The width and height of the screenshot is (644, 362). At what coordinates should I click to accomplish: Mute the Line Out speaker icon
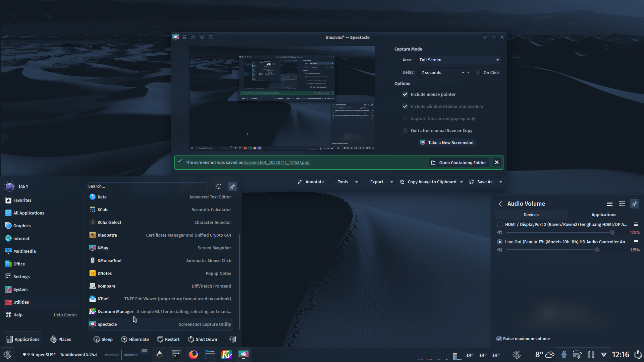click(500, 250)
